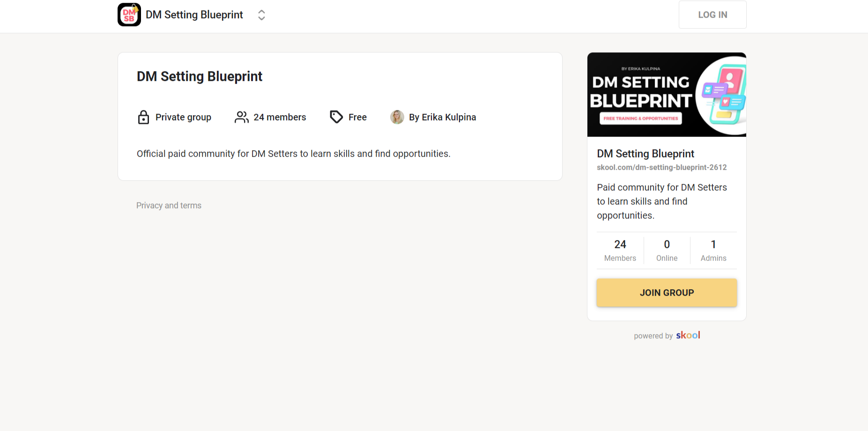Viewport: 868px width, 431px height.
Task: Open the Privacy and terms link
Action: tap(169, 205)
